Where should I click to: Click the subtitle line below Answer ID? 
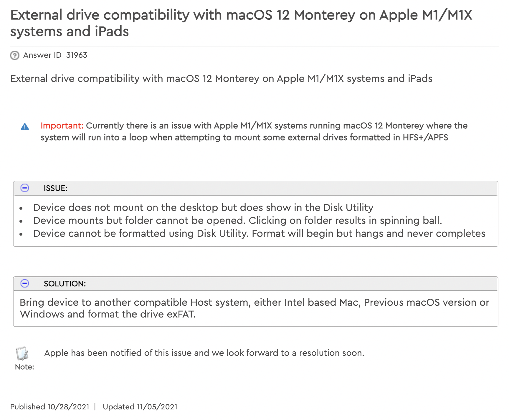221,79
